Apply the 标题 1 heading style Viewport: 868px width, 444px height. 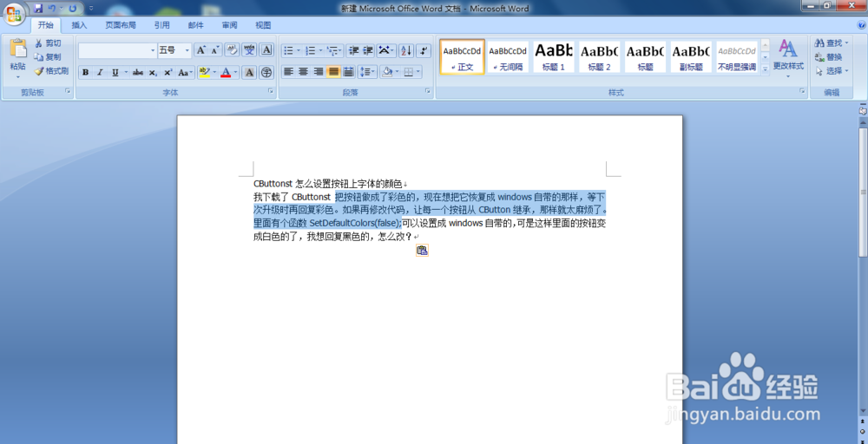554,56
